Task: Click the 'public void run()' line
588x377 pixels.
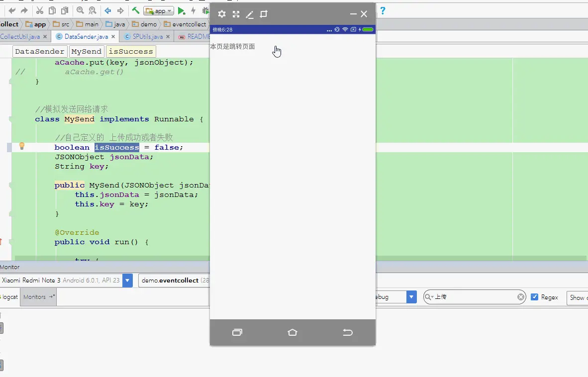Action: click(101, 242)
